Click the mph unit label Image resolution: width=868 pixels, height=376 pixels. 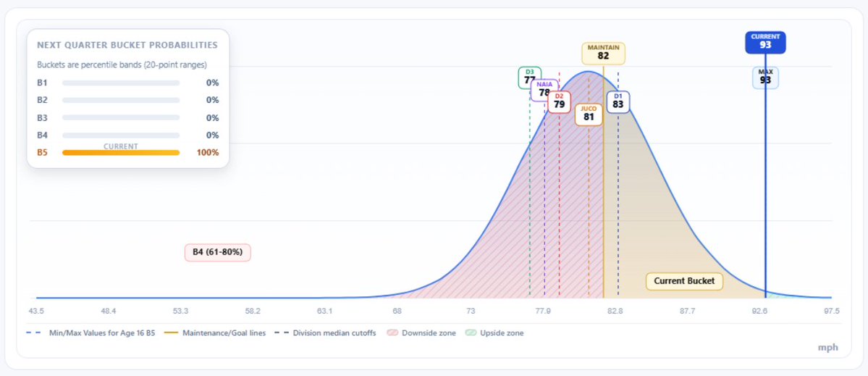pyautogui.click(x=828, y=348)
